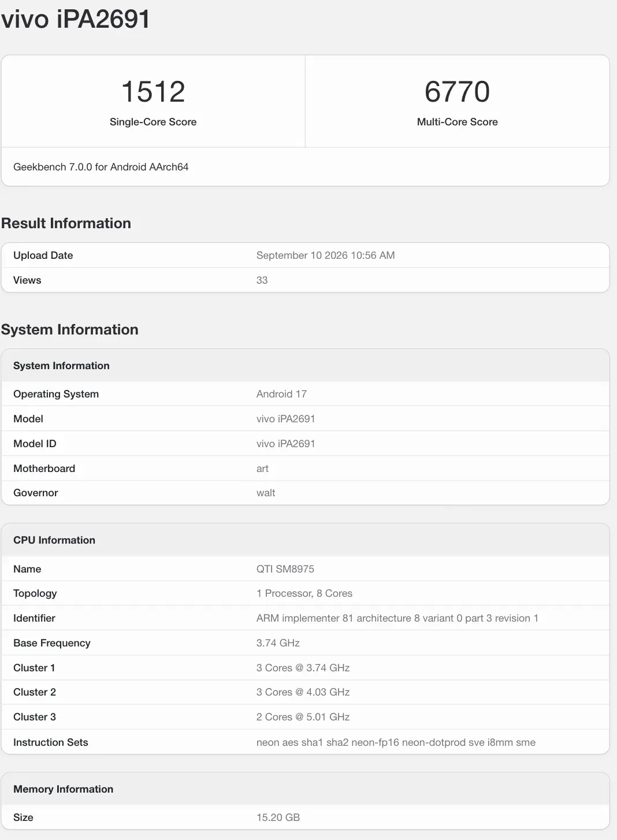
Task: Select 3 Cores @ 3.74 GHz value
Action: [x=303, y=668]
